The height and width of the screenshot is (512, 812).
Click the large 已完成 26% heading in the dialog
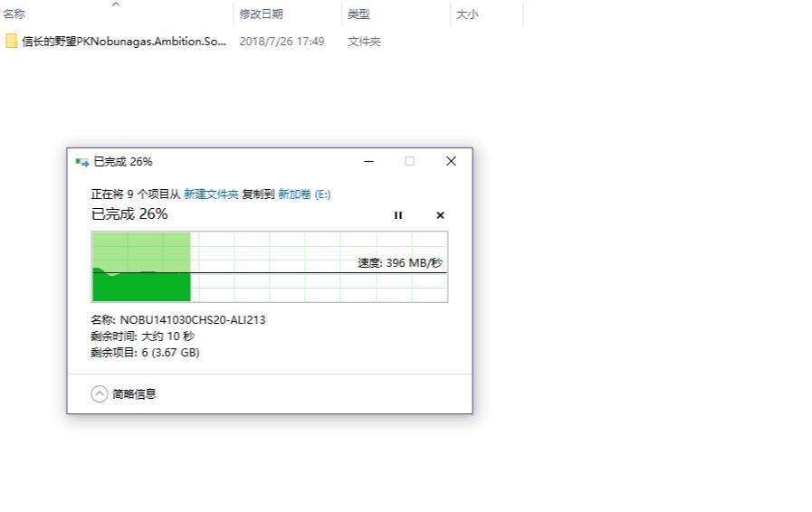point(129,213)
